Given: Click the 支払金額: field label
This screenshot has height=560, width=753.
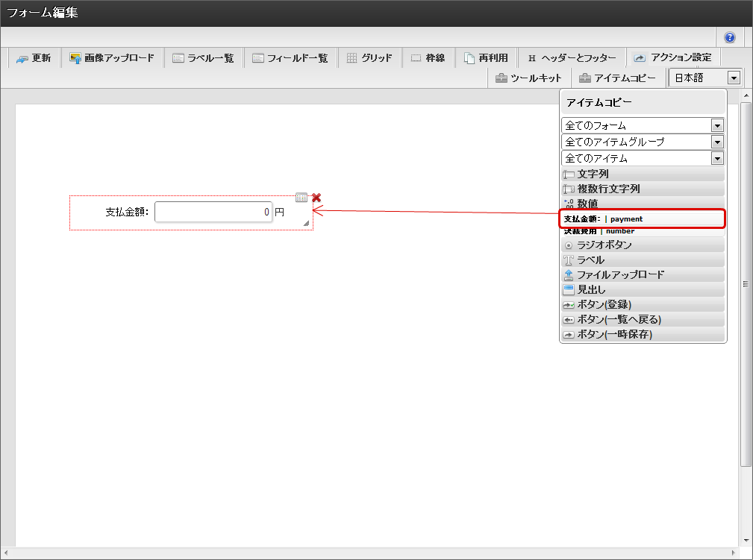Looking at the screenshot, I should pos(127,212).
